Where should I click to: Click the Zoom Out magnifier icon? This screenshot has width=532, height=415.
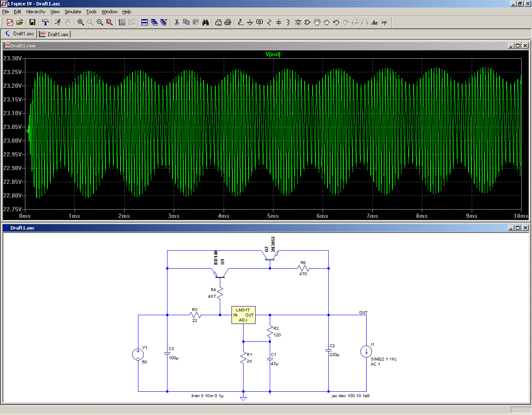(100, 22)
